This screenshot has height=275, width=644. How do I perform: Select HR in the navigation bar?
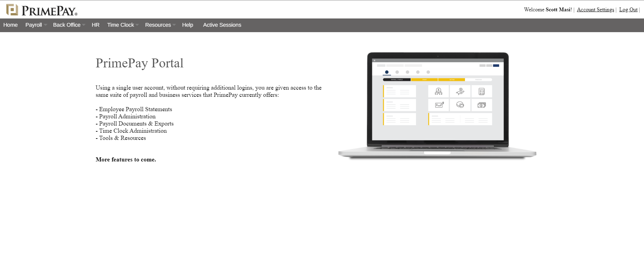[x=96, y=25]
